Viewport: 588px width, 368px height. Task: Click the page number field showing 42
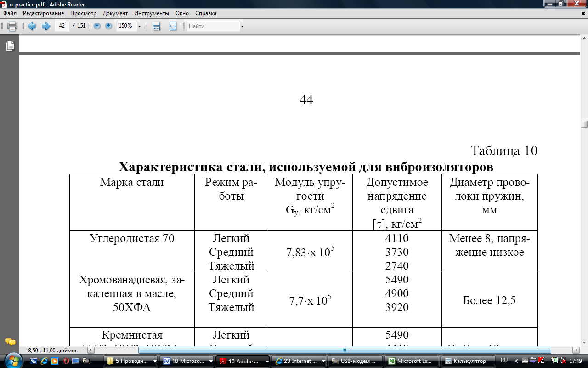tap(62, 26)
